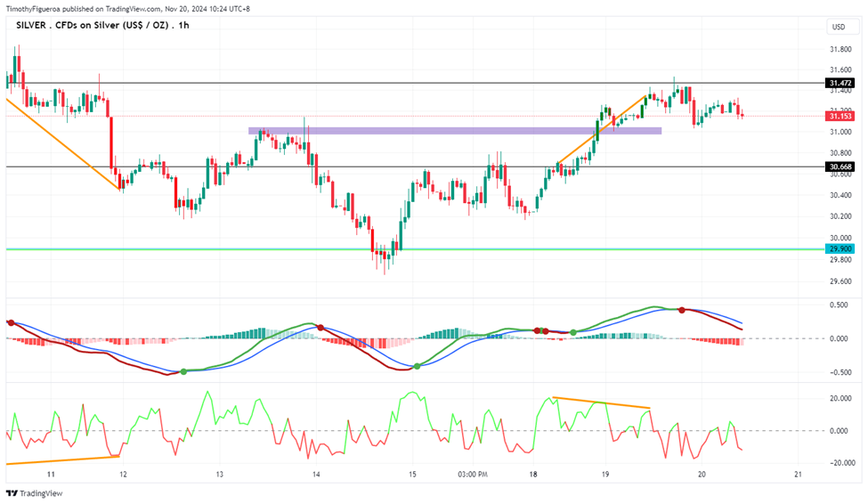Select the cyan 29.900 price label
Screen dimensions: 868x504
(840, 249)
